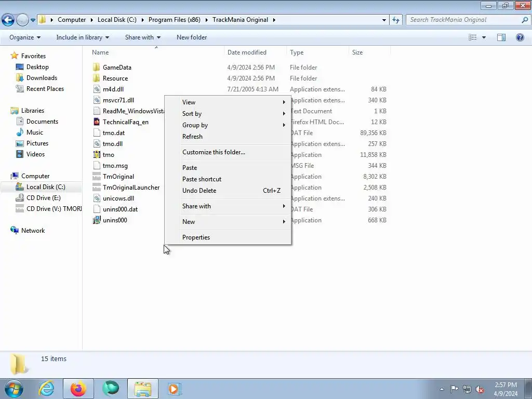The image size is (532, 399).
Task: Expand the New context submenu
Action: coord(234,221)
